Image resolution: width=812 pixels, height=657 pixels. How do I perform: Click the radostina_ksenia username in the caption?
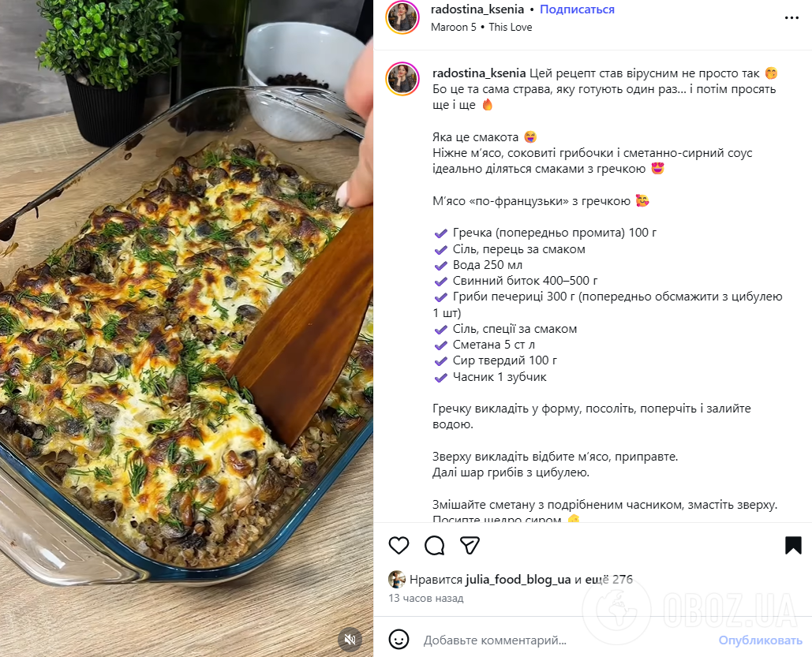pyautogui.click(x=479, y=73)
